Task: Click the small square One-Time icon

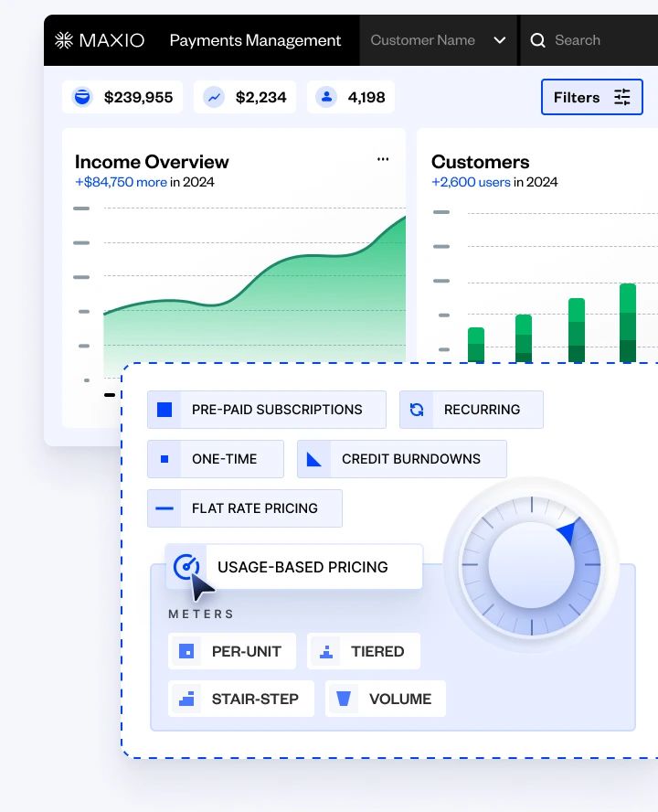Action: (164, 459)
